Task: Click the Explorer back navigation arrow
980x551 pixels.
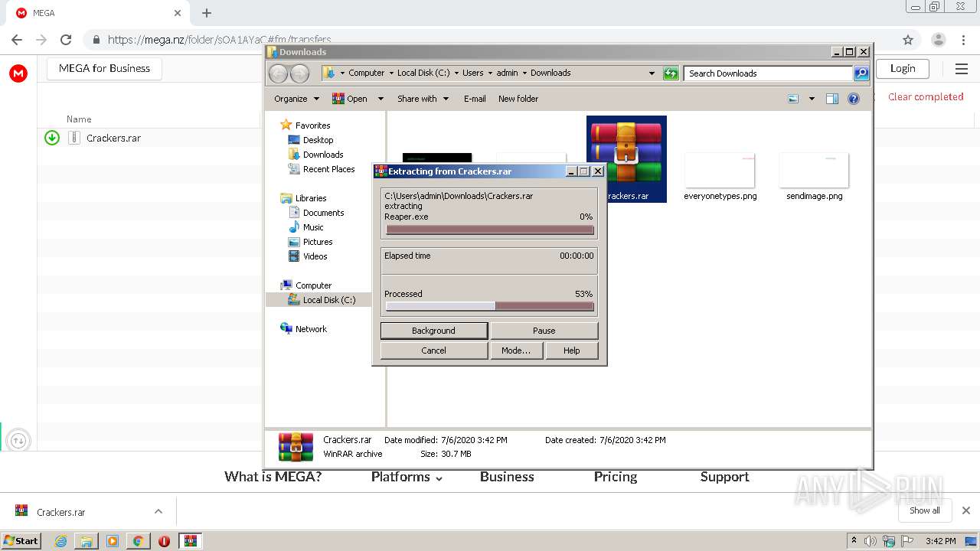Action: click(278, 73)
